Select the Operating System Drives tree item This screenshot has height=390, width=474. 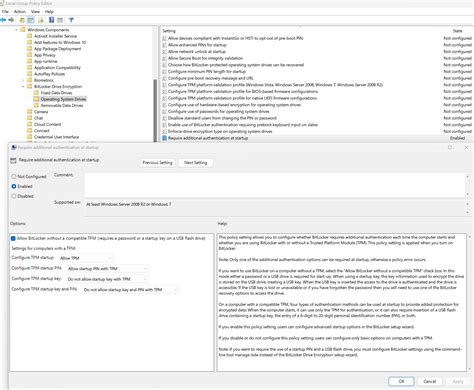pos(63,99)
